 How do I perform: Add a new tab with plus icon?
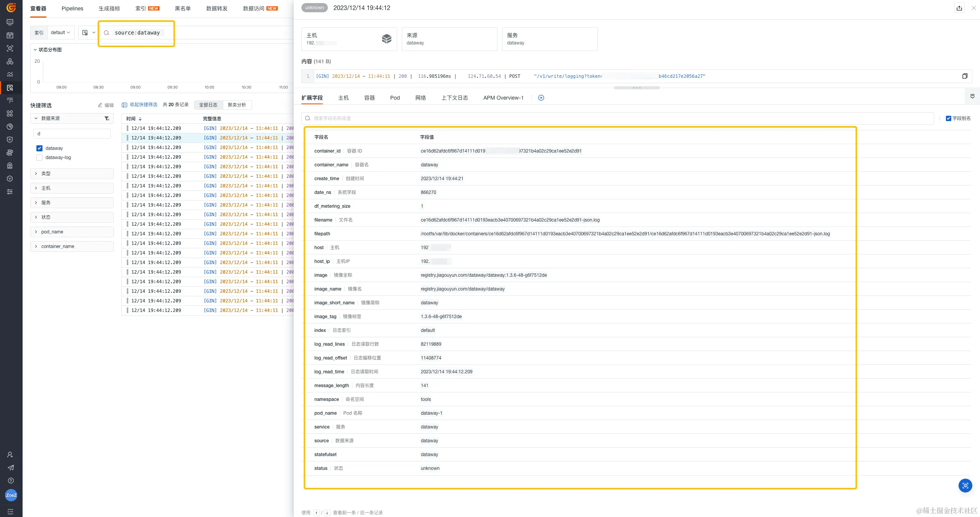click(x=541, y=98)
